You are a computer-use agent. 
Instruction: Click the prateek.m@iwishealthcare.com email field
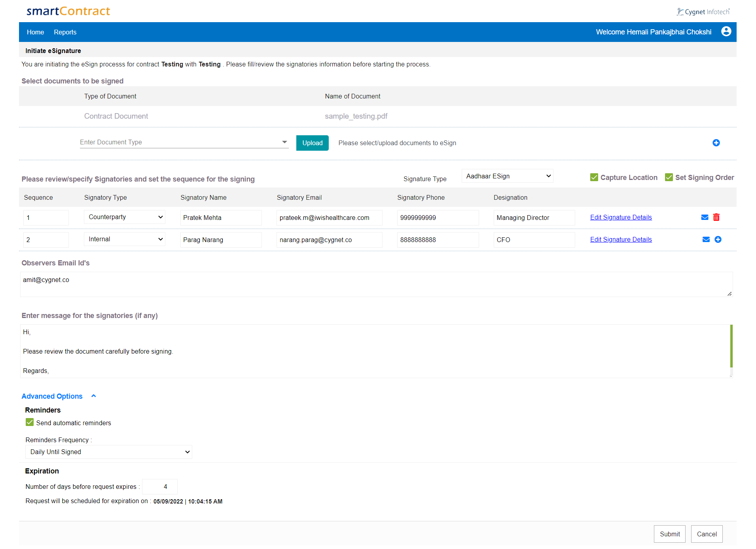tap(330, 218)
